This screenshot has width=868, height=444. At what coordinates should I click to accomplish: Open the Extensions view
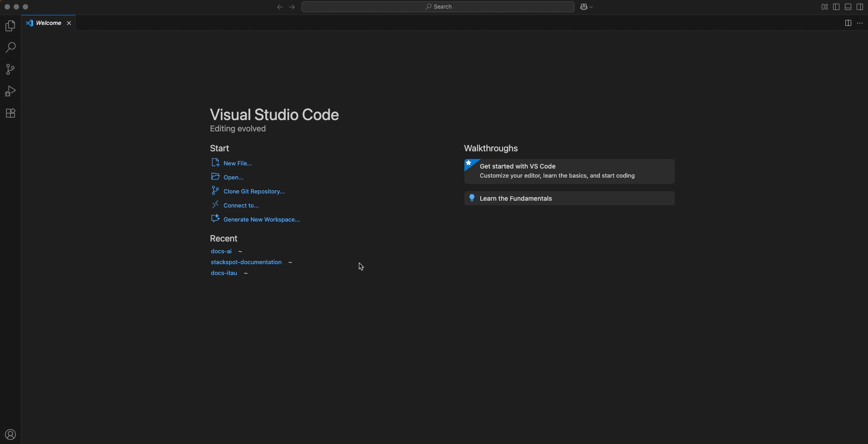click(x=10, y=113)
